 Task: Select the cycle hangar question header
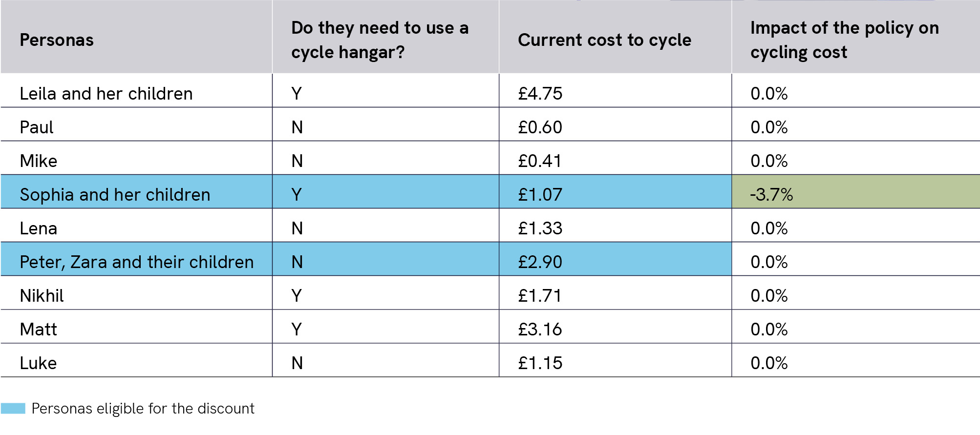[x=380, y=40]
